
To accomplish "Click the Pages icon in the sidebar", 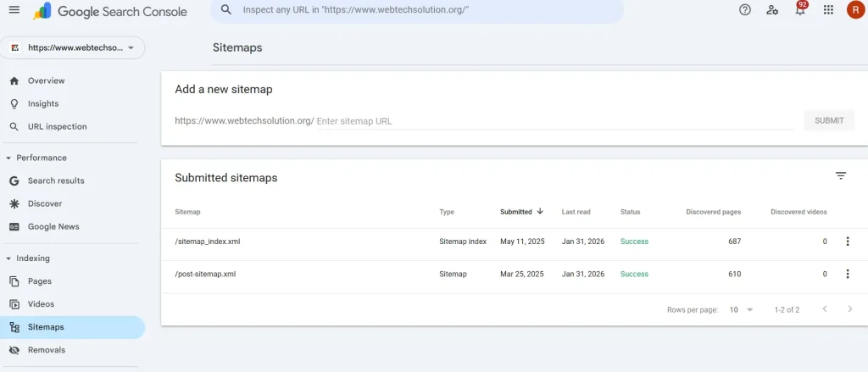I will click(x=14, y=281).
